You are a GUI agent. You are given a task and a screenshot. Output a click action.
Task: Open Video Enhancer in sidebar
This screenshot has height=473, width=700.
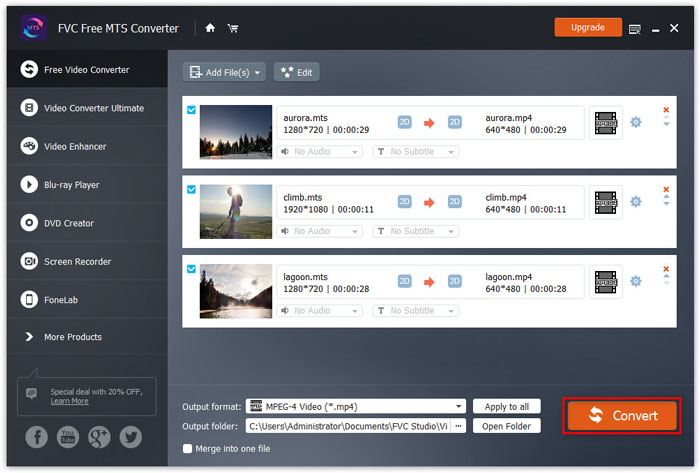88,146
